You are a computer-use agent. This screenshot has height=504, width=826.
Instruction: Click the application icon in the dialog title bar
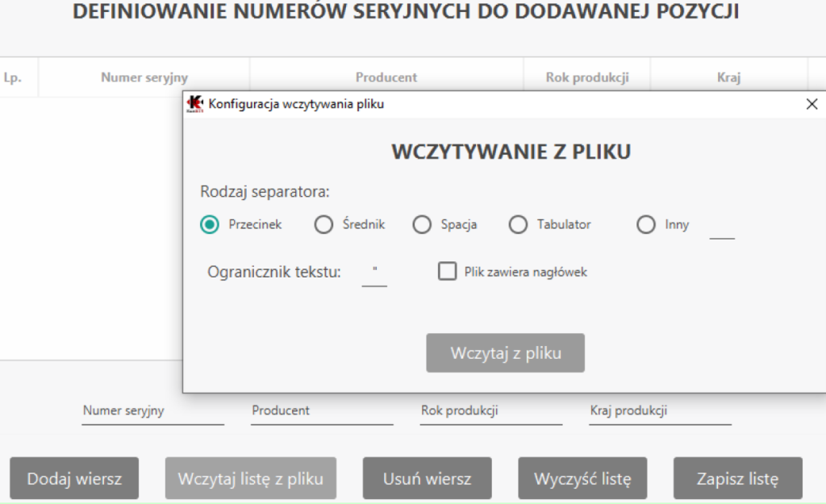[195, 104]
